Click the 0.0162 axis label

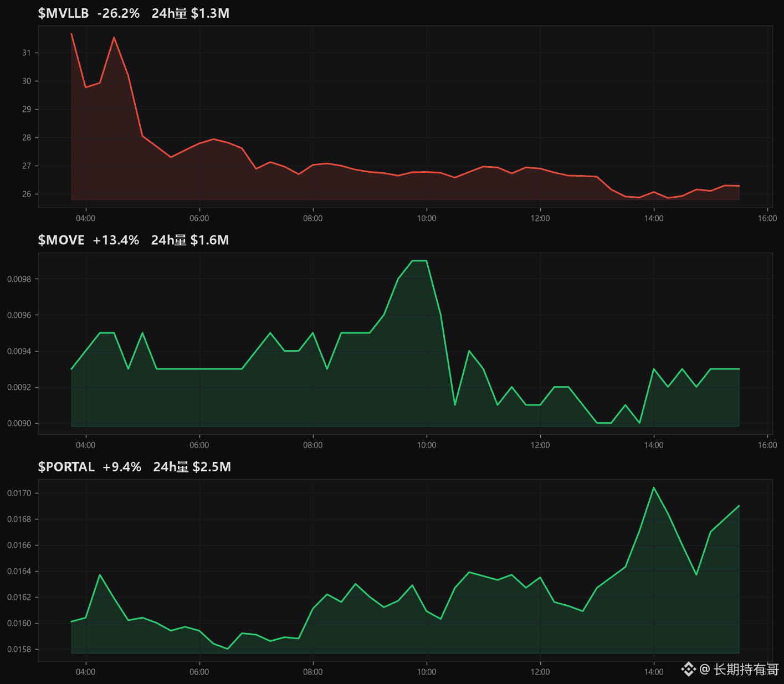19,597
